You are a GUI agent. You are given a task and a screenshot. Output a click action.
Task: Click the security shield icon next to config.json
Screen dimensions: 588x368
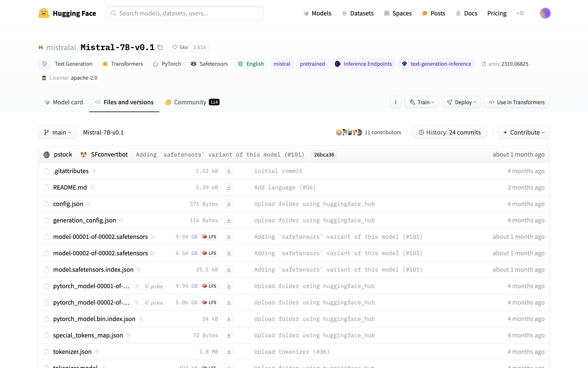pyautogui.click(x=89, y=204)
